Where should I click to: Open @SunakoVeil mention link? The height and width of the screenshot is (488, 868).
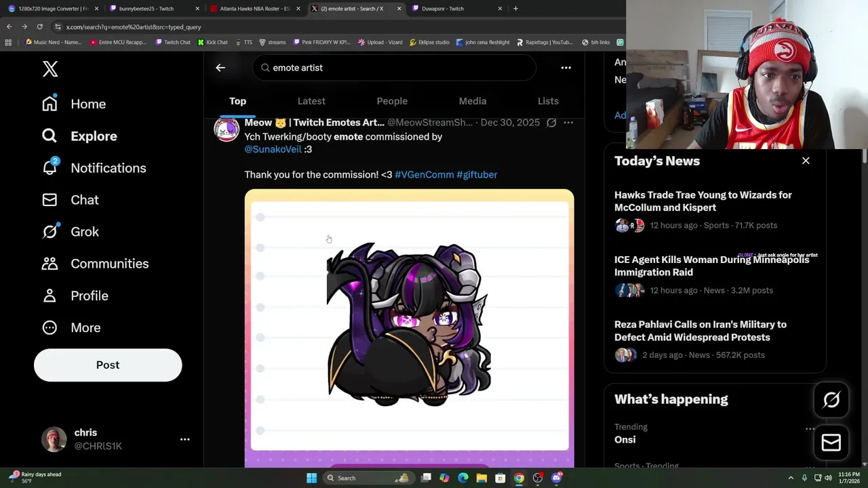coord(273,149)
